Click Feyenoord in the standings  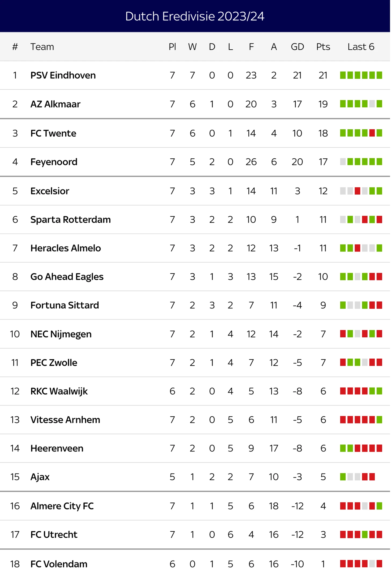click(x=54, y=162)
